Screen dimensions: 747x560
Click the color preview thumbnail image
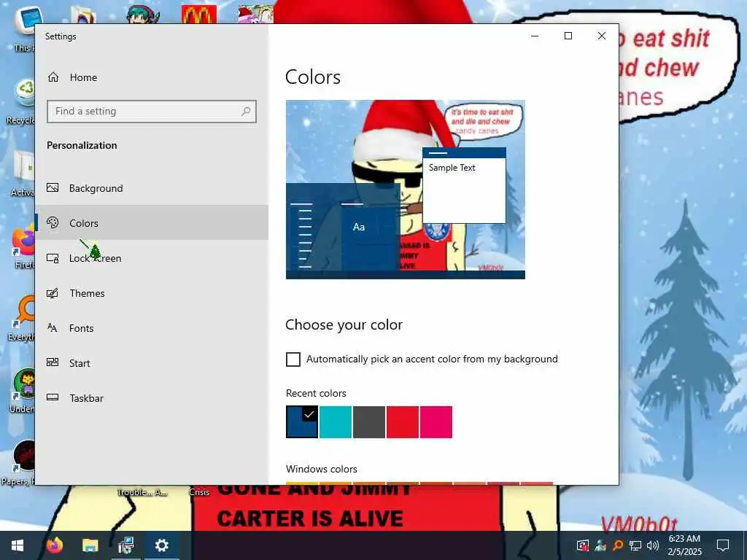point(406,190)
